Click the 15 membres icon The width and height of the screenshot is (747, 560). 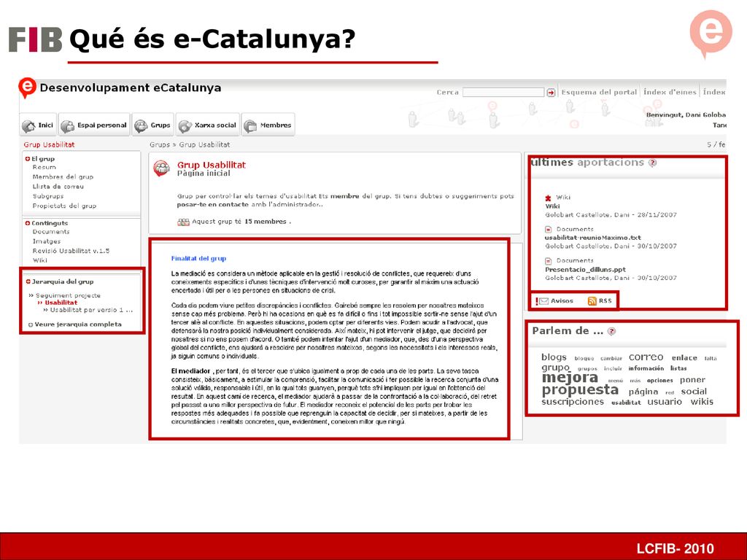183,222
